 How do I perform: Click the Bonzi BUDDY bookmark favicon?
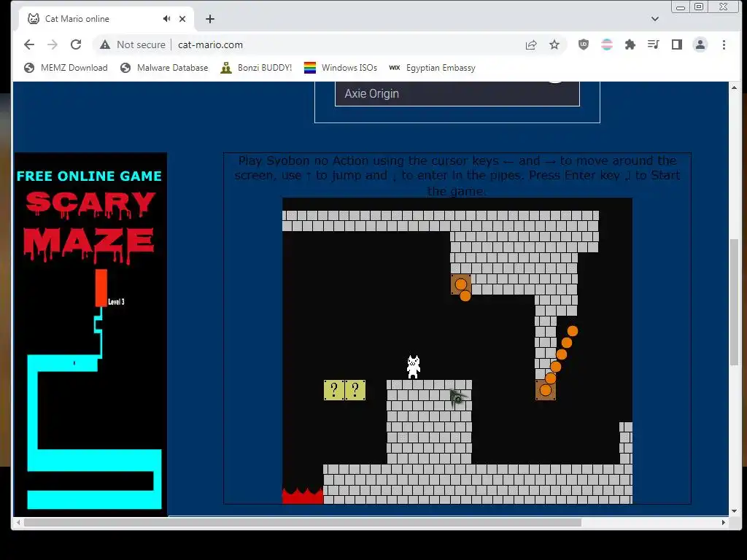[x=226, y=68]
